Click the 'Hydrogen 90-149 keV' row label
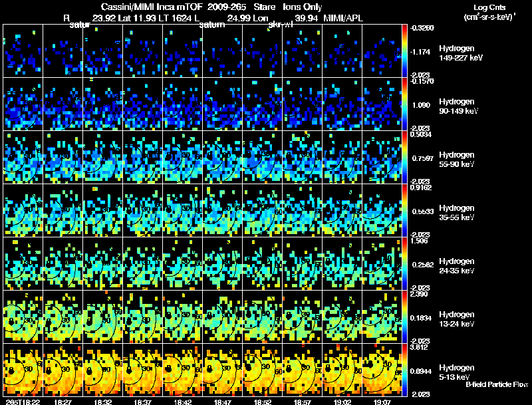Screen dimensions: 532x405 click(x=459, y=106)
